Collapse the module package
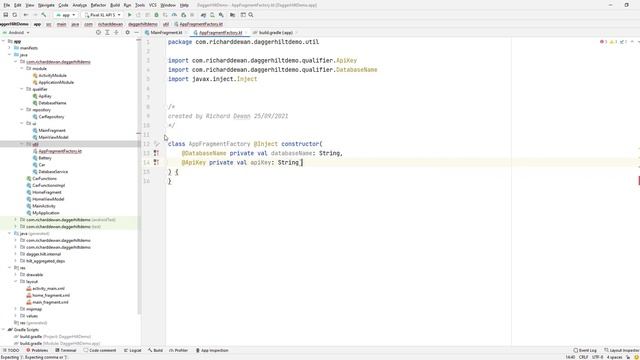The width and height of the screenshot is (640, 360). pyautogui.click(x=22, y=69)
